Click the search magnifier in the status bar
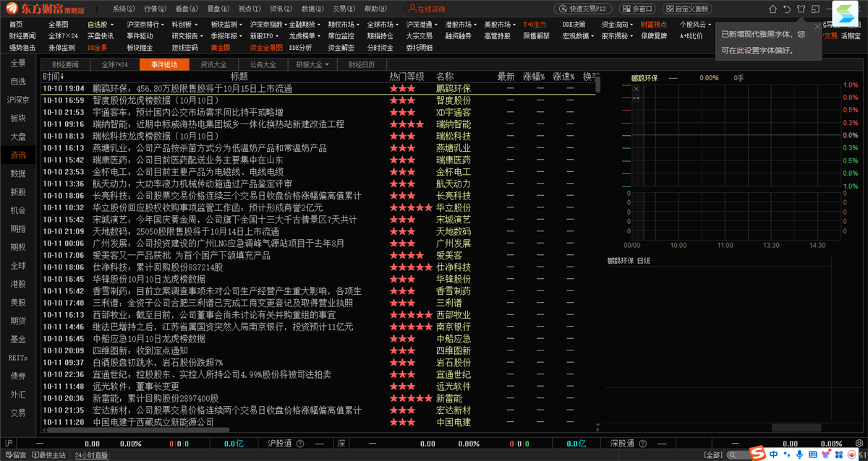The image size is (868, 461). tap(733, 455)
